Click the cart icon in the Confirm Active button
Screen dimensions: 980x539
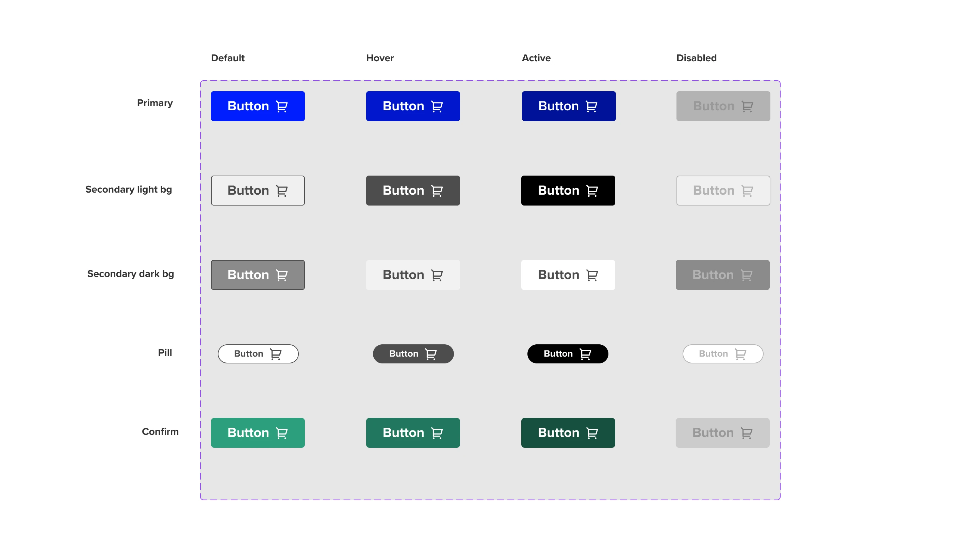pyautogui.click(x=592, y=432)
